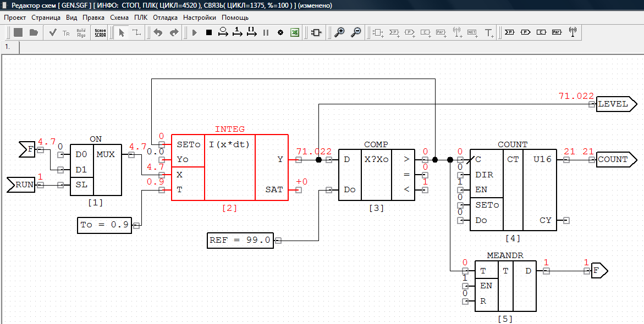
Task: Select the COUNT output parameter arrow
Action: tap(617, 160)
